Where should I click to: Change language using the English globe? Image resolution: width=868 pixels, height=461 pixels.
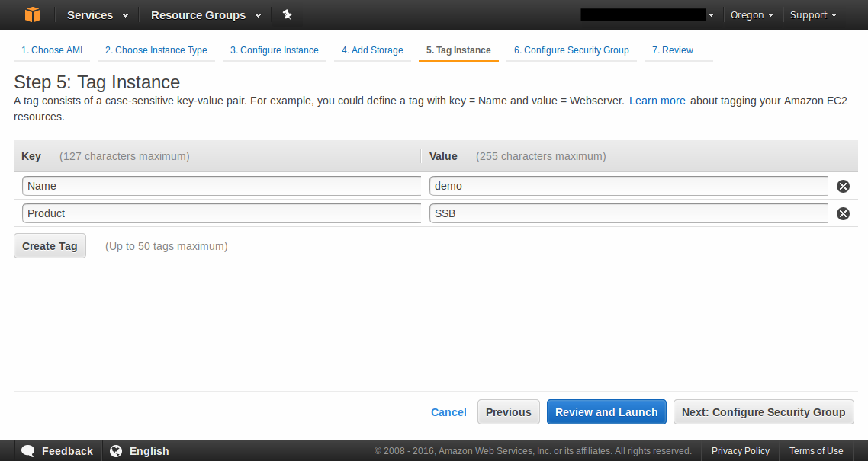[x=140, y=450]
